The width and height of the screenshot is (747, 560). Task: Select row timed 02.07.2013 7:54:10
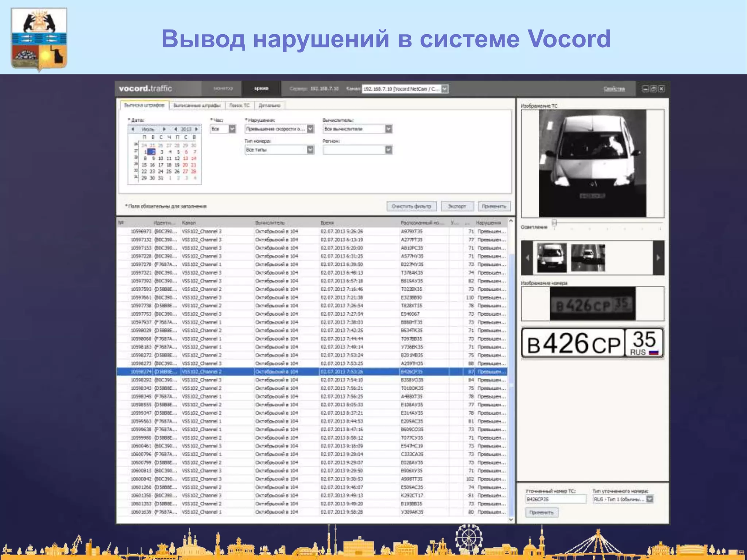tap(312, 380)
